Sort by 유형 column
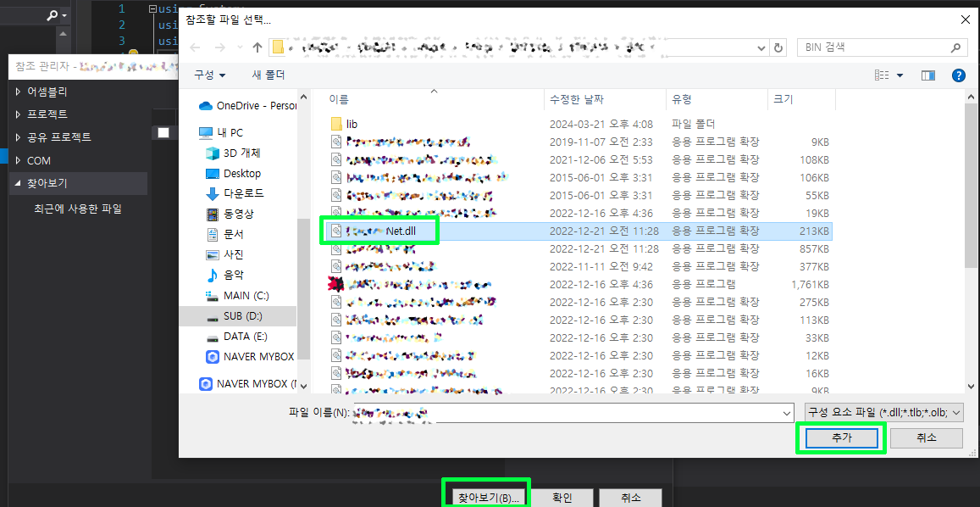 click(x=717, y=99)
